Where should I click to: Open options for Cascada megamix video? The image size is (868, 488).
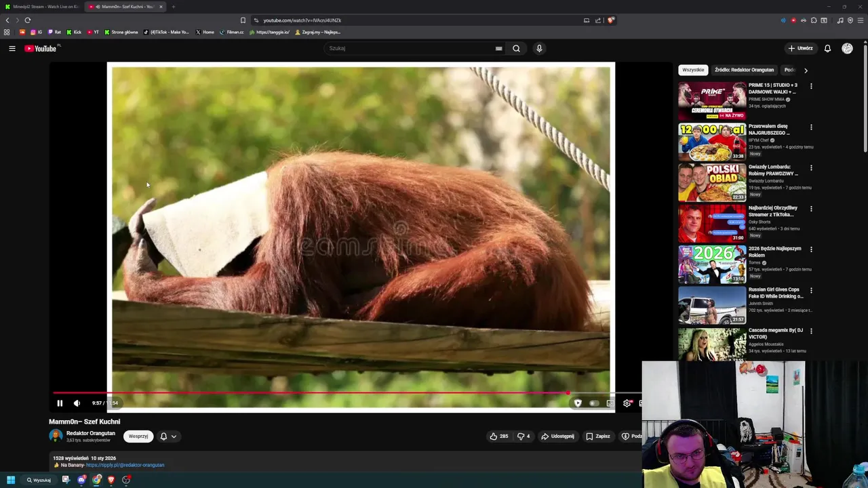coord(811,331)
